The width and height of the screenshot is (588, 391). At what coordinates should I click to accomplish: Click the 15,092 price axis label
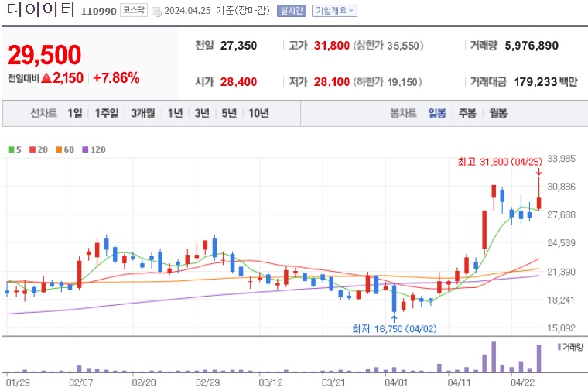[x=561, y=328]
